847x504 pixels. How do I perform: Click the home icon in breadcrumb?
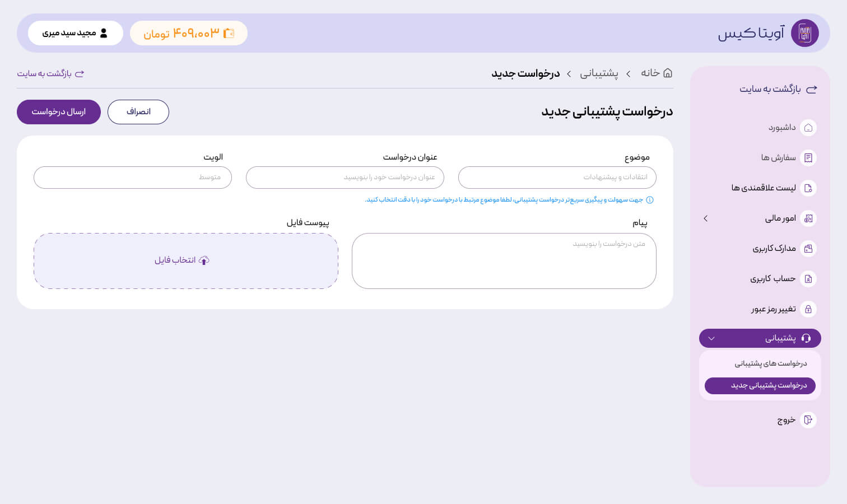(x=668, y=73)
